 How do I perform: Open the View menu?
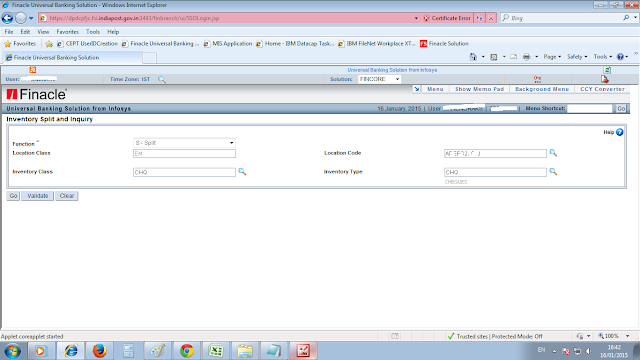click(43, 32)
